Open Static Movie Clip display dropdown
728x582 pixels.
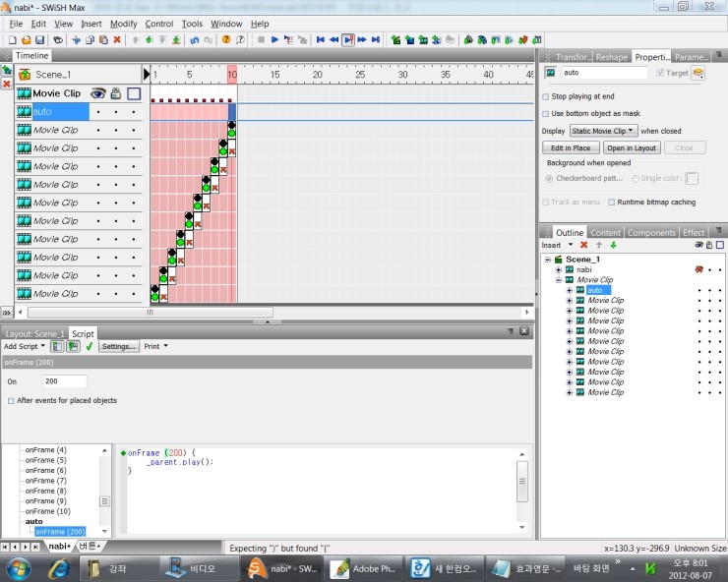point(604,131)
